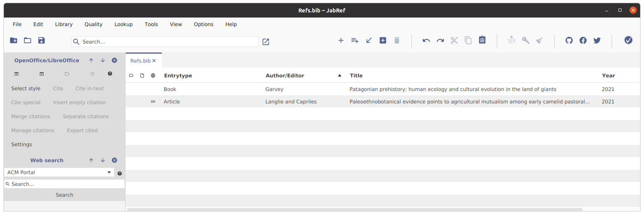The image size is (644, 215).
Task: Open the JabRef Facebook page icon
Action: click(583, 40)
